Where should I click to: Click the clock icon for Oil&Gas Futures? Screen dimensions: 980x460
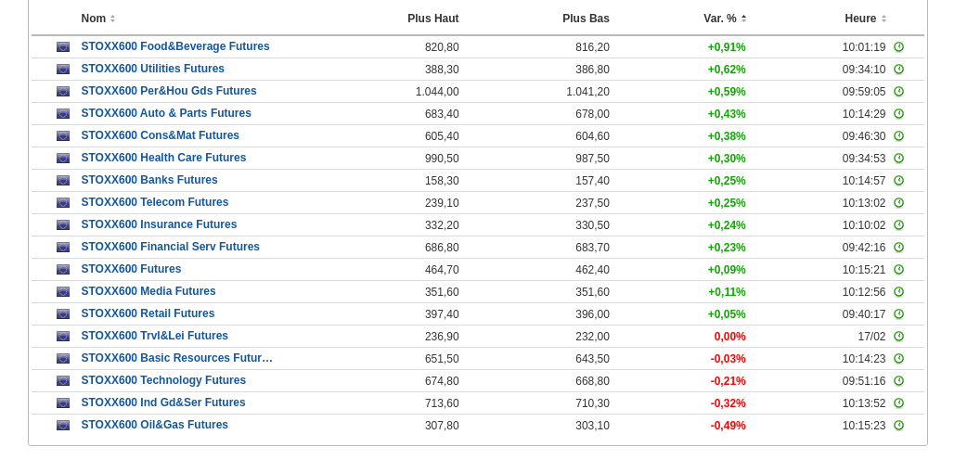pos(898,426)
